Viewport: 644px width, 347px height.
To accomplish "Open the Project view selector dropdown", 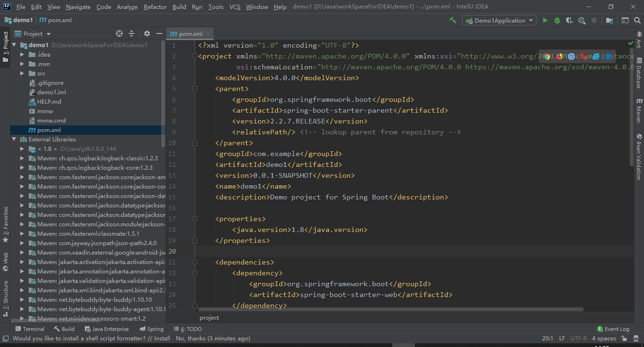I will pos(33,33).
